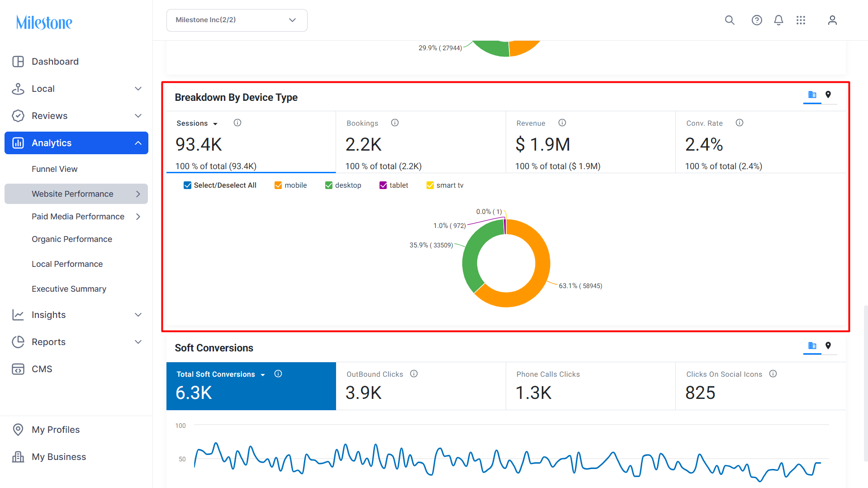The image size is (868, 488).
Task: Open the apps grid menu
Action: coord(801,20)
